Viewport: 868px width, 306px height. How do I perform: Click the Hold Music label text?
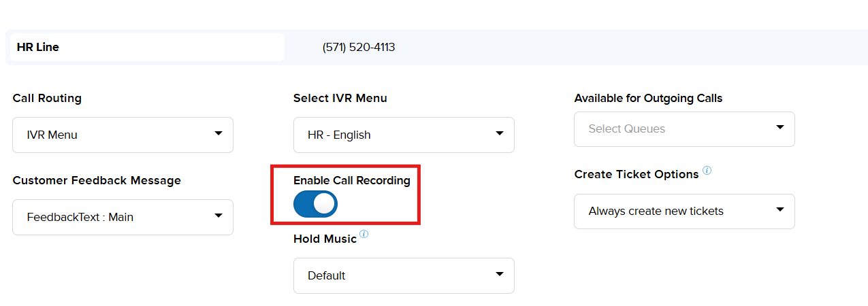[325, 239]
